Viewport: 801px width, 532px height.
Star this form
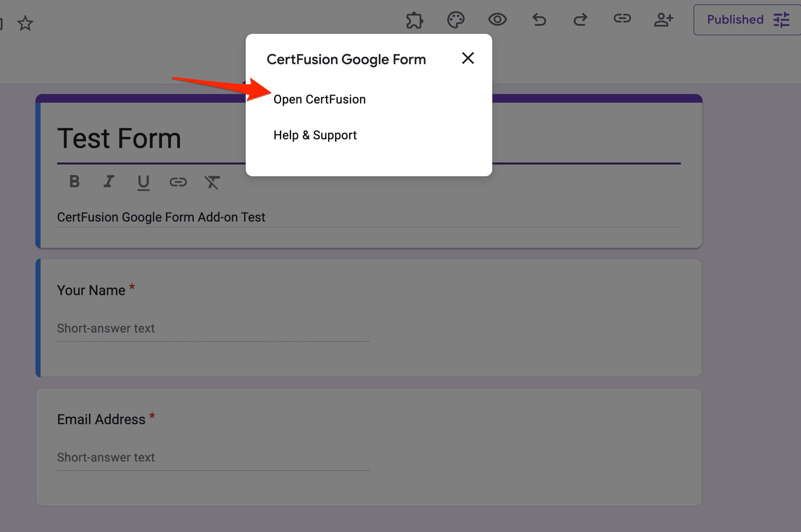point(25,23)
